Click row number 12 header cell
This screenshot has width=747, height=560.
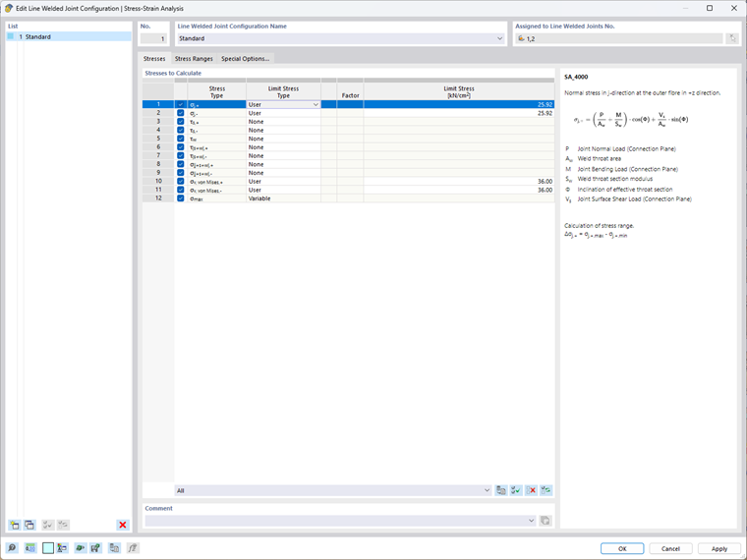[x=158, y=198]
